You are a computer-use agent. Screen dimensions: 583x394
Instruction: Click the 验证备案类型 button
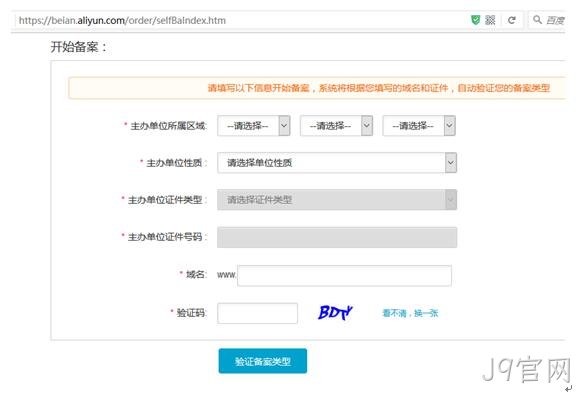(263, 361)
